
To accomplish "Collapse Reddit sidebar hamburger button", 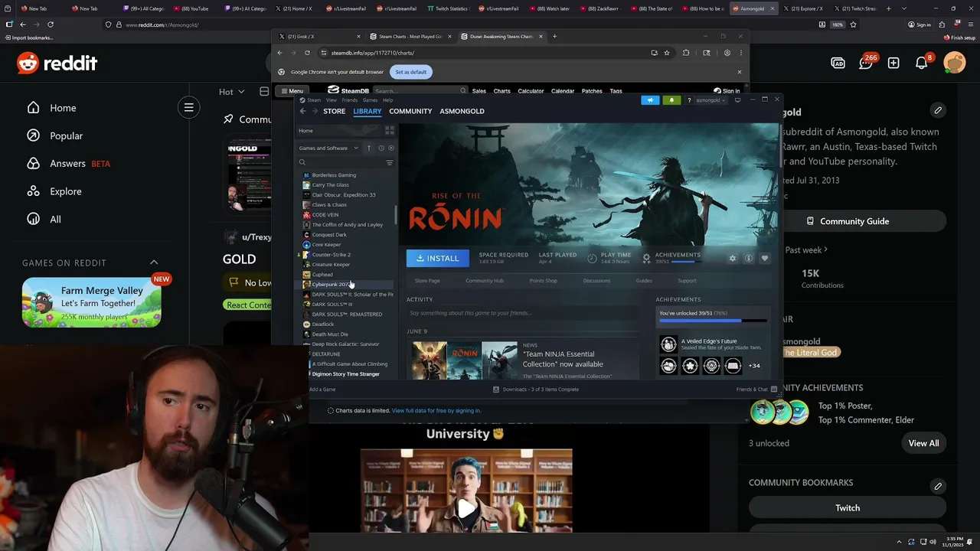I will pos(188,107).
